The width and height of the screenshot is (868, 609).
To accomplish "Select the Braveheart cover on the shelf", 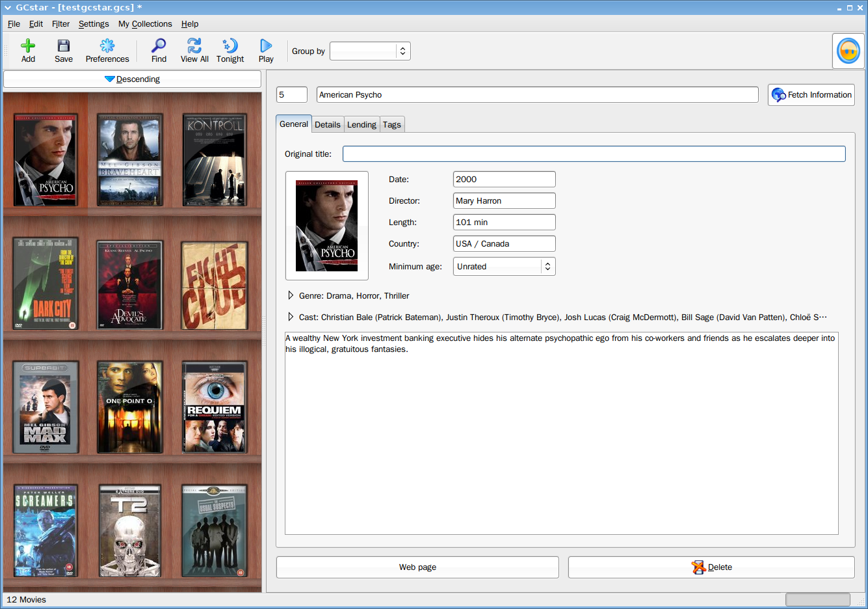I will 129,160.
